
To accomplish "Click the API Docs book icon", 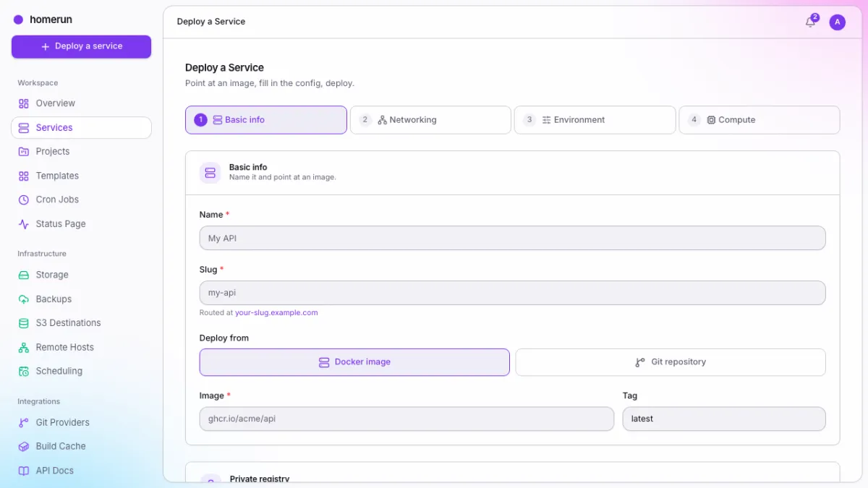I will pyautogui.click(x=24, y=471).
